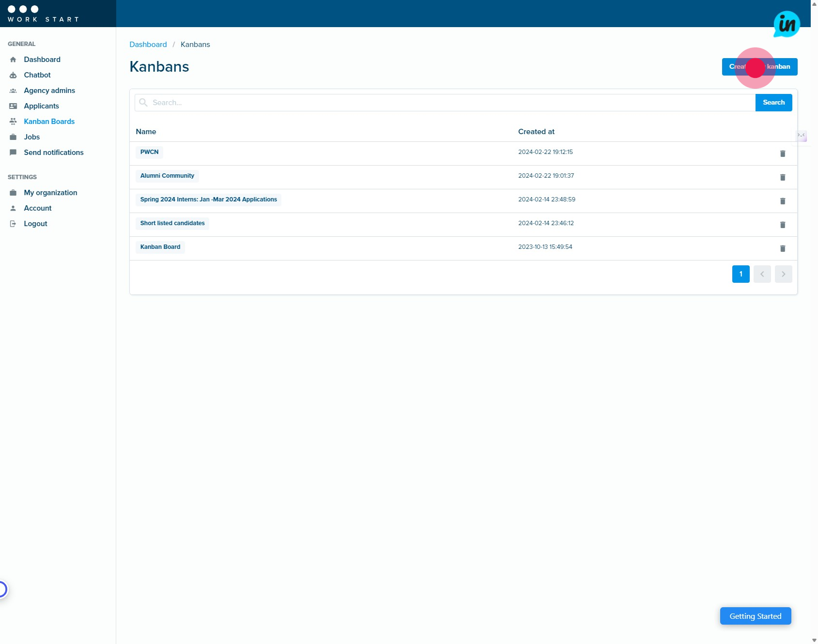Delete the Short listed candidates board
Screen dimensions: 818x644
click(x=783, y=225)
